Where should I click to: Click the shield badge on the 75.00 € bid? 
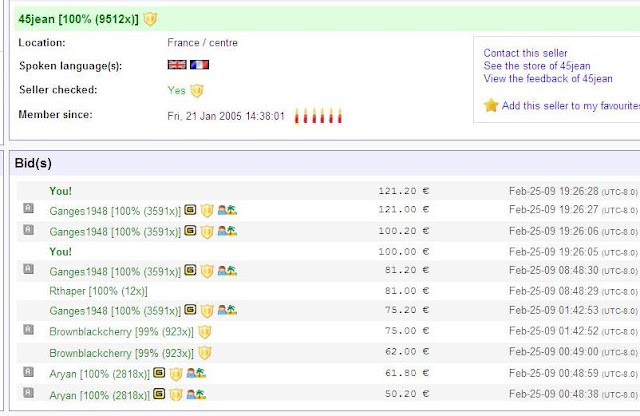[204, 332]
